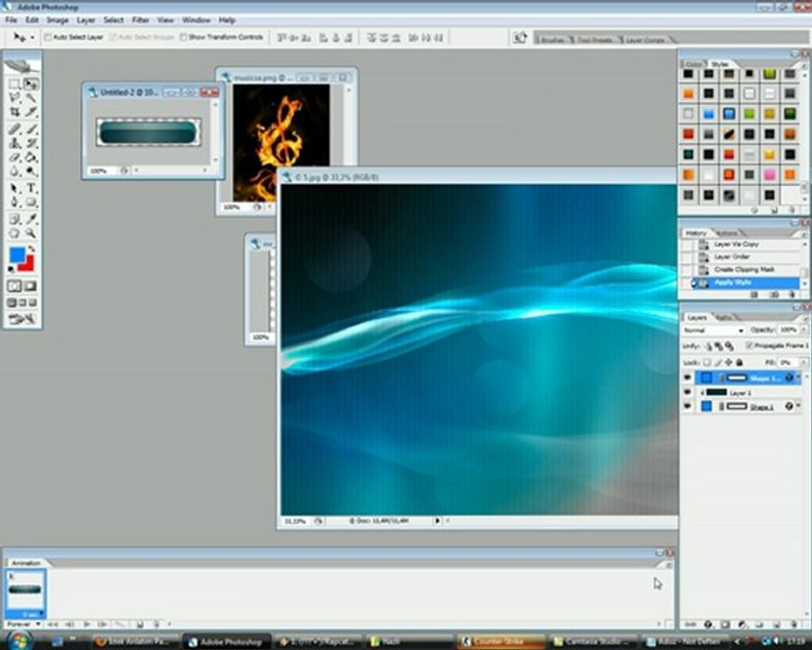
Task: Pick the Horizontal Type tool
Action: tap(31, 189)
